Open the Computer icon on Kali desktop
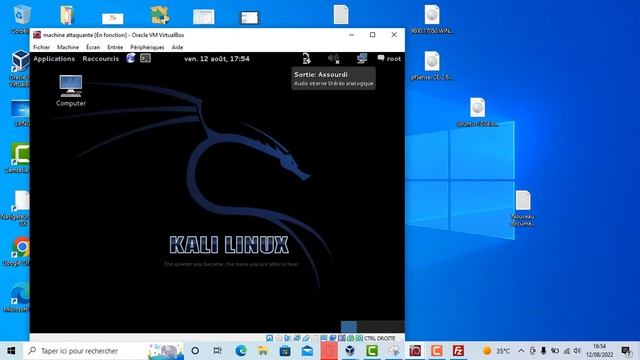The height and width of the screenshot is (360, 640). [x=71, y=91]
